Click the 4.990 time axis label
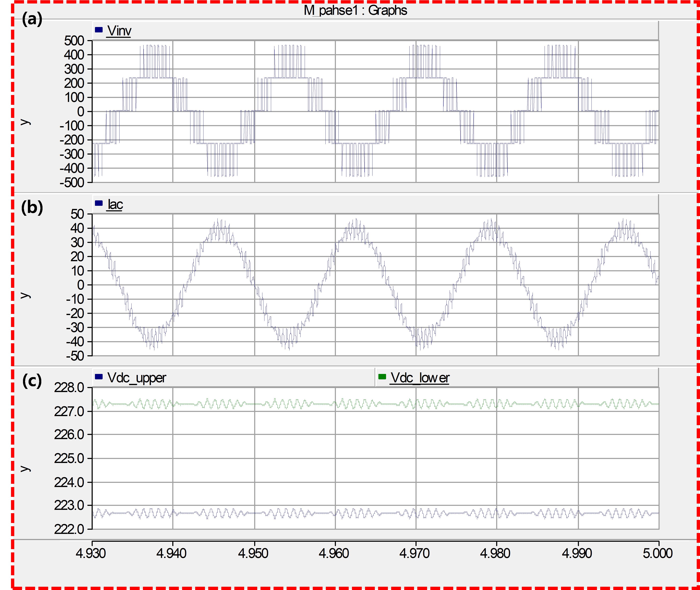 (x=577, y=554)
